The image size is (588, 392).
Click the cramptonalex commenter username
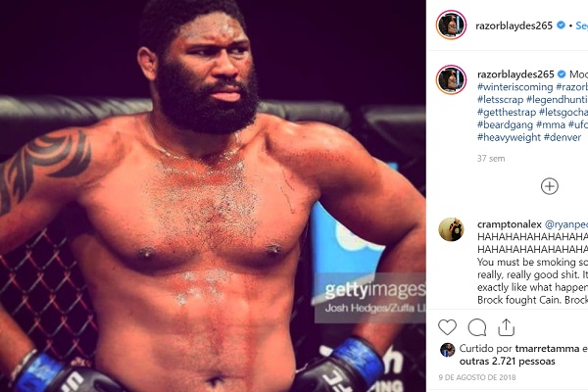click(x=510, y=224)
